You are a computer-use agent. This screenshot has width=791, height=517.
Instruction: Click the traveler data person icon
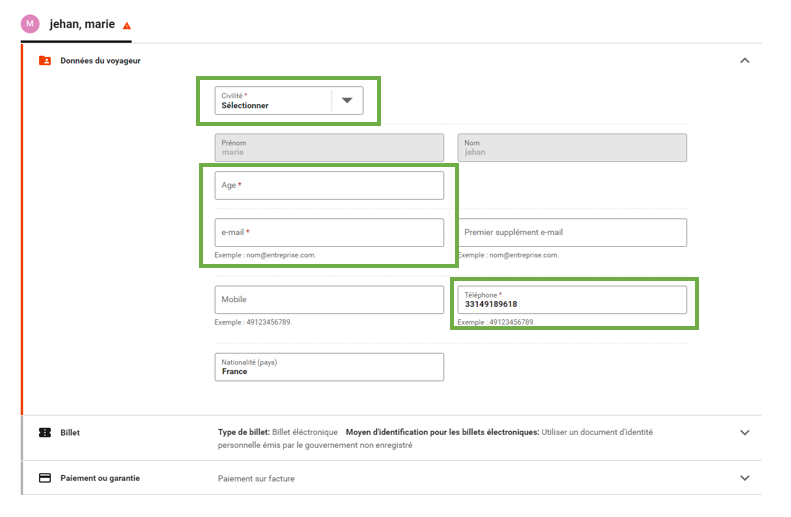point(45,61)
